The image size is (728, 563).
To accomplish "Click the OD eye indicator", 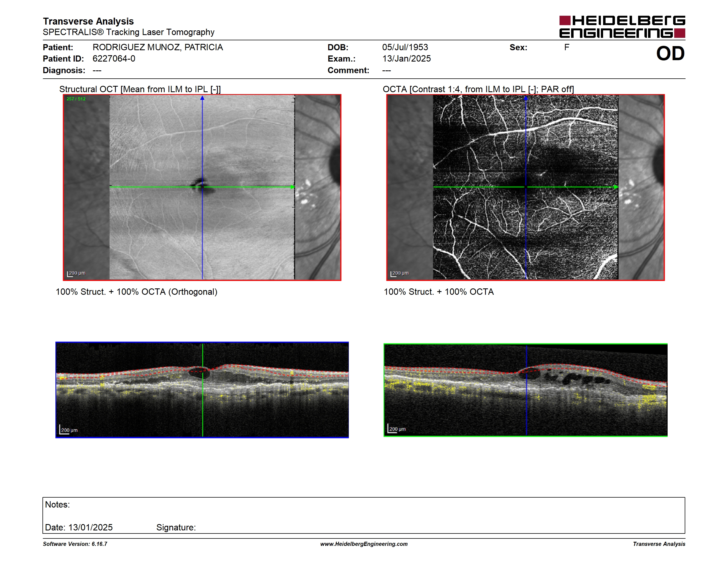I will [670, 53].
